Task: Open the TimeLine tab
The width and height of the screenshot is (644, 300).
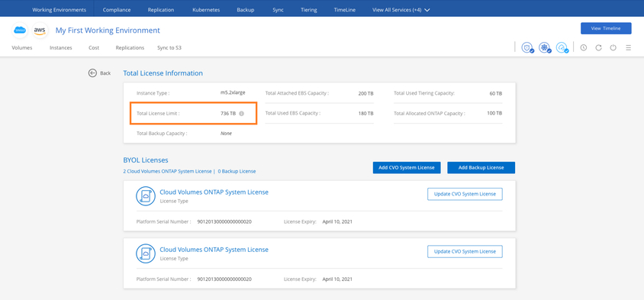Action: [346, 10]
